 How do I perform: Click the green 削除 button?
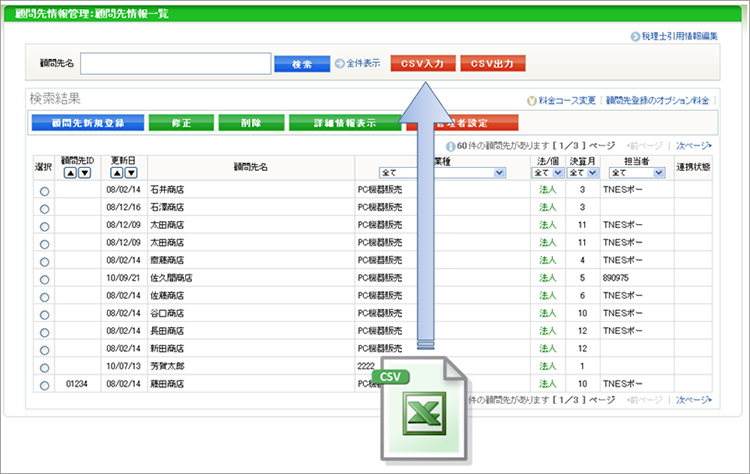click(x=251, y=123)
